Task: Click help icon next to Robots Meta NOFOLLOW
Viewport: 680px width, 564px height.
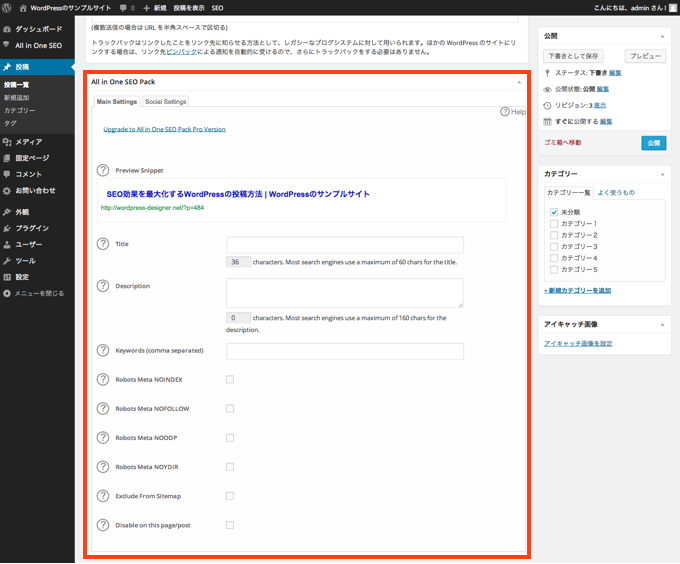Action: coord(103,408)
